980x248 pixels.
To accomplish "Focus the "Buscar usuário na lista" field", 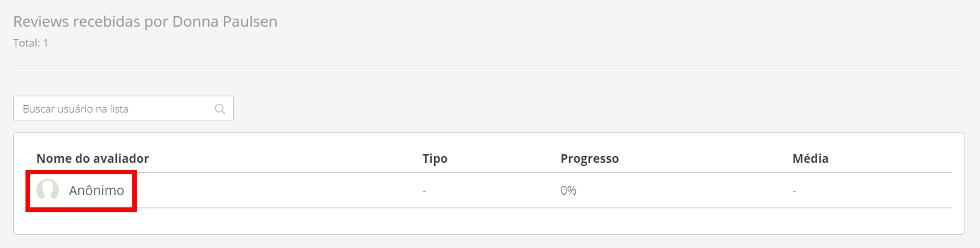I will point(115,109).
